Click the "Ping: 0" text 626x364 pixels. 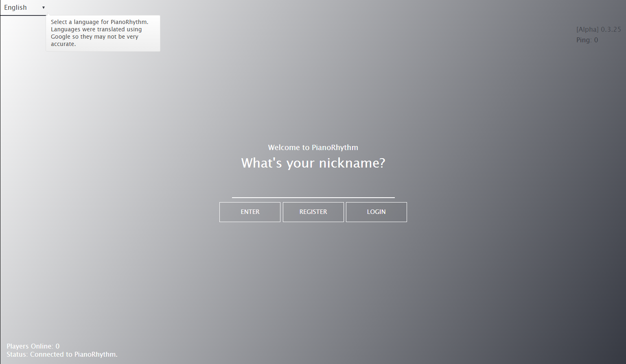[587, 40]
